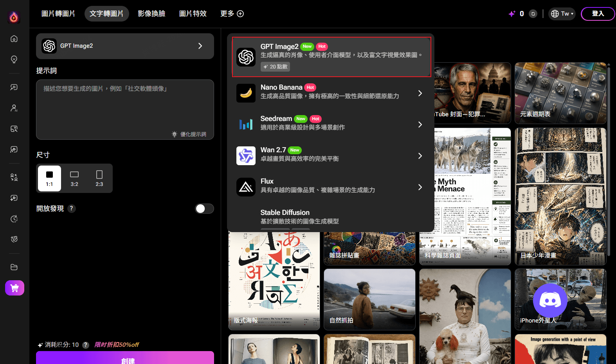Click the flame logo in the sidebar

(14, 17)
